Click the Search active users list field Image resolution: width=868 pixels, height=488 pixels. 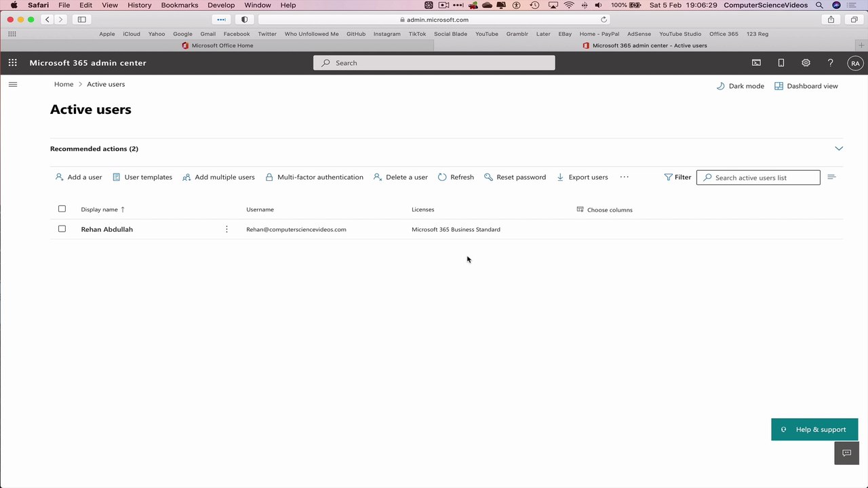pos(758,178)
